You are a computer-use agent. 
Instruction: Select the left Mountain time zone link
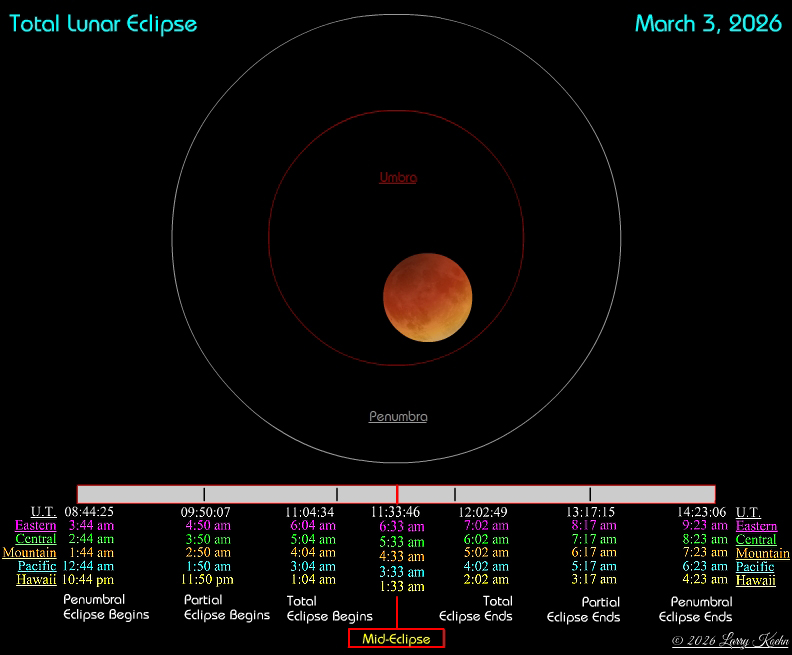(30, 552)
